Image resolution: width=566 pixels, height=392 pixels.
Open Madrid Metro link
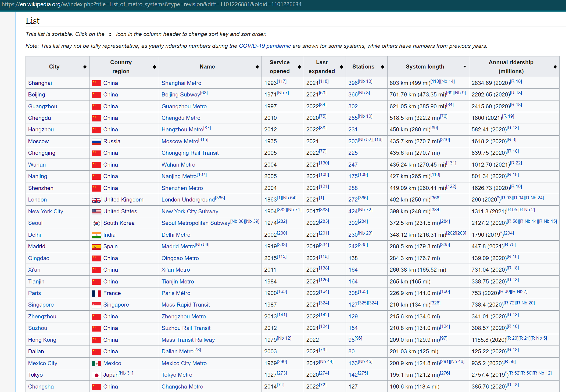[x=178, y=246]
